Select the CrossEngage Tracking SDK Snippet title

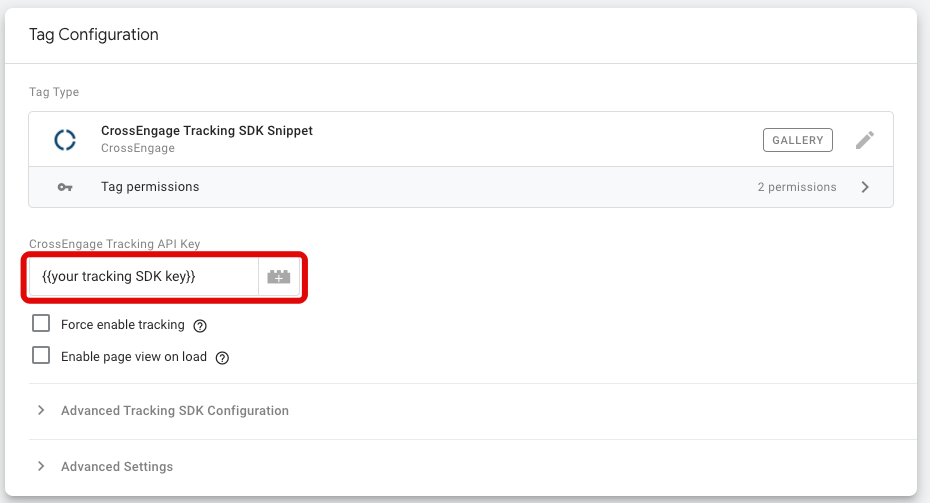tap(207, 131)
